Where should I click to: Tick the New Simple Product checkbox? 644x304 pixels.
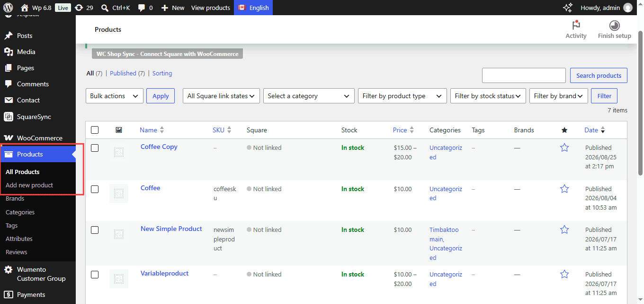[95, 230]
